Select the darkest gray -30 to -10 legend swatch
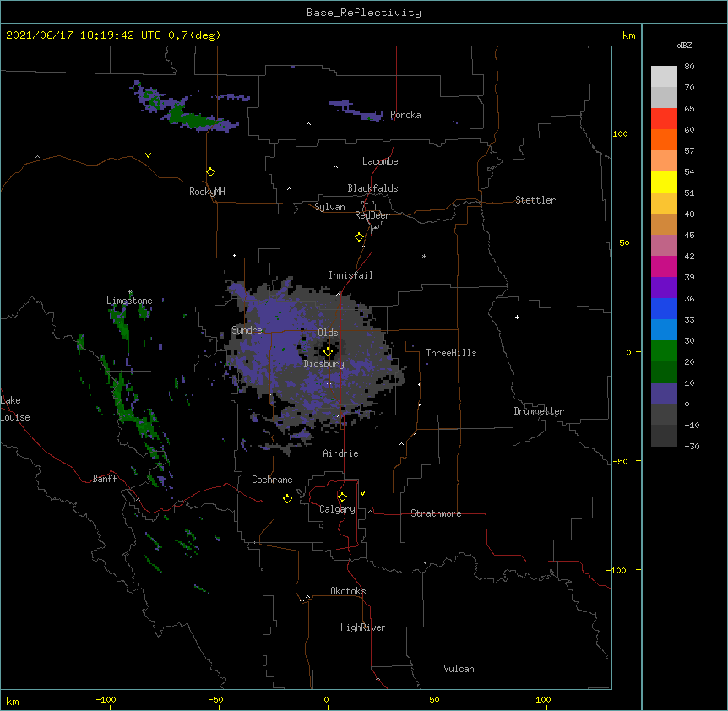This screenshot has width=728, height=711. 664,436
